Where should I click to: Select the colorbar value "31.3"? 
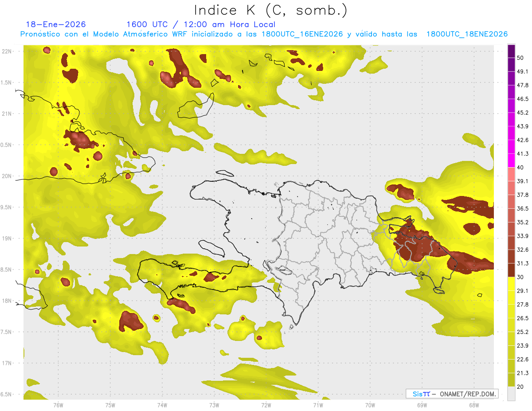pos(523,263)
